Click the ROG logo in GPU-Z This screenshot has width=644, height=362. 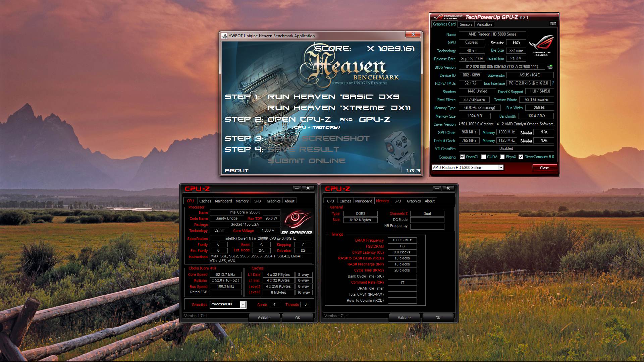[541, 46]
